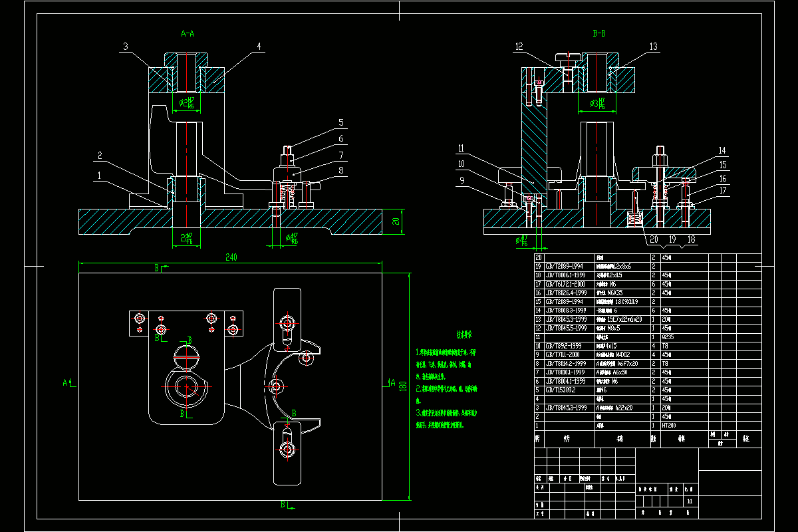The height and width of the screenshot is (532, 798).
Task: Click the B-B section view title
Action: pos(598,33)
